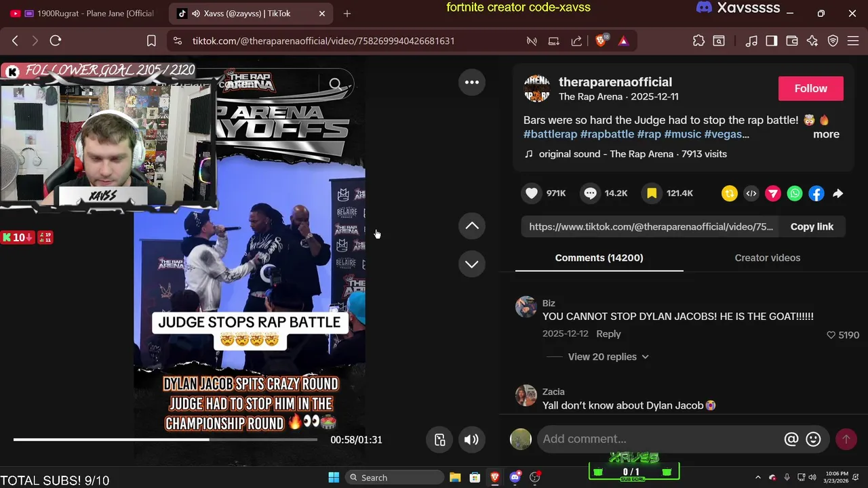868x488 pixels.
Task: Open the browser hamburger main menu
Action: pos(853,41)
